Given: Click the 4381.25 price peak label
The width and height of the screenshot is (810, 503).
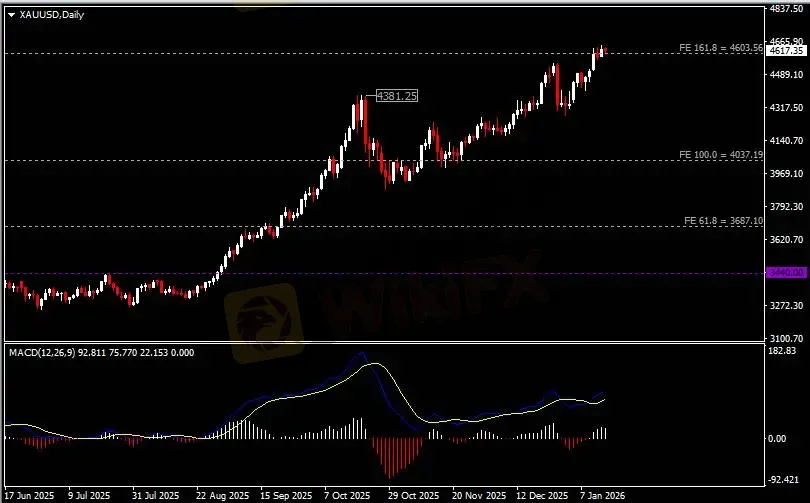Looking at the screenshot, I should 396,95.
